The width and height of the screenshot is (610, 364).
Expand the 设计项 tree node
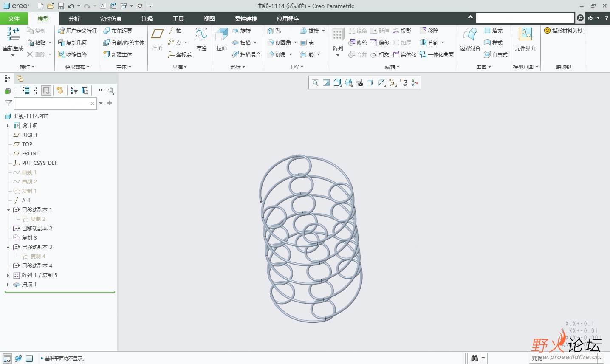pyautogui.click(x=8, y=126)
